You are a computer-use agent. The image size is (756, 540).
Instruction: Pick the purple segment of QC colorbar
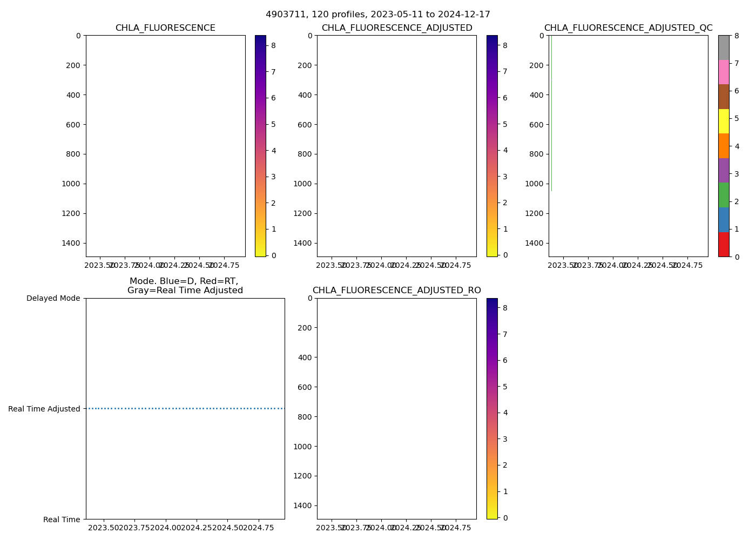pyautogui.click(x=724, y=171)
